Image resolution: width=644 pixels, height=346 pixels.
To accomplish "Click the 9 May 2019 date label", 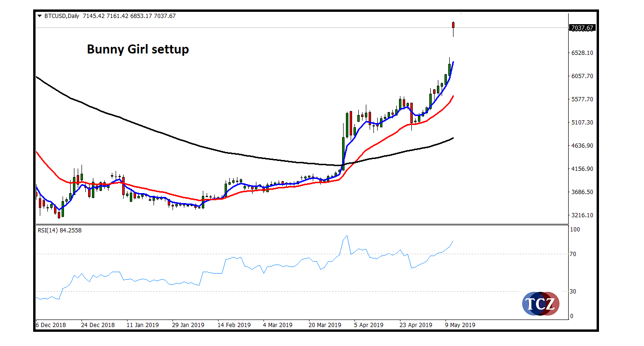I will click(x=460, y=325).
